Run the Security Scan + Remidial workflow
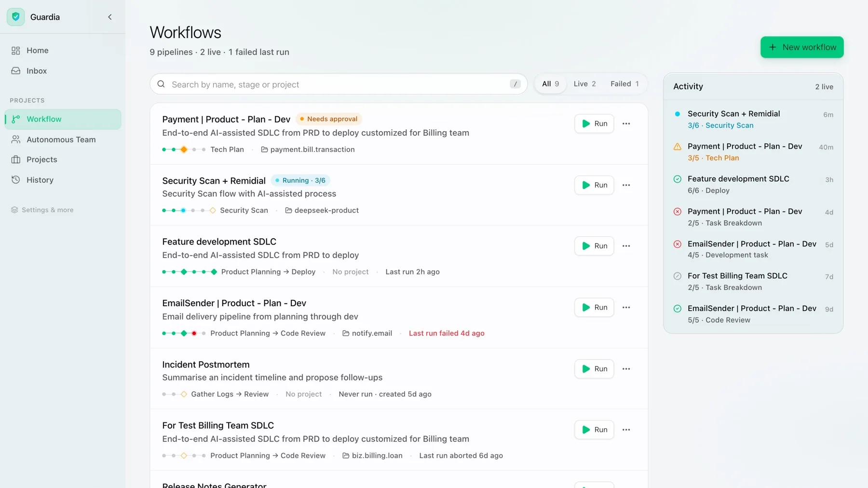This screenshot has width=868, height=488. (594, 185)
